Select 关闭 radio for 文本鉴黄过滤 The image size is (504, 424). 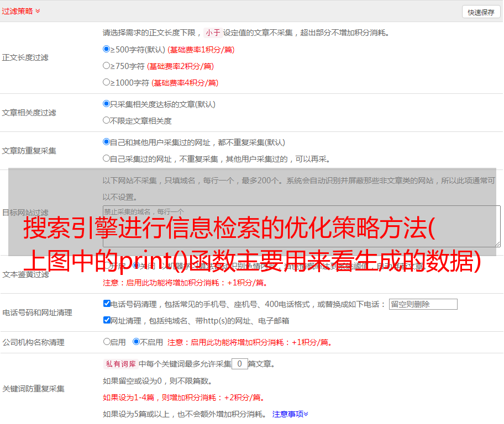click(x=136, y=266)
